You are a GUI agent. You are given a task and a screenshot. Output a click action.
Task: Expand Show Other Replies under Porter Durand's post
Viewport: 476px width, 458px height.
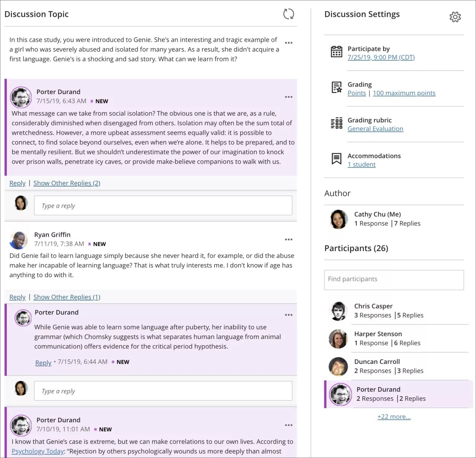[67, 183]
